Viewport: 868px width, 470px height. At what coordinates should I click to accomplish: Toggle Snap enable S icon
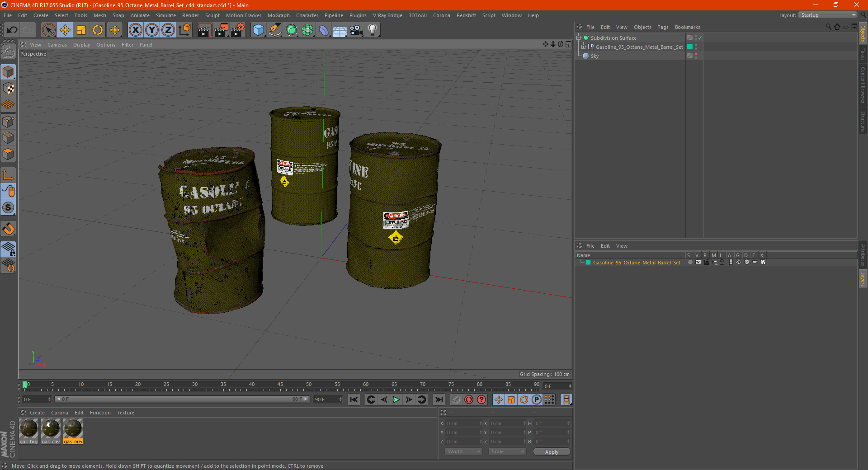pyautogui.click(x=8, y=208)
